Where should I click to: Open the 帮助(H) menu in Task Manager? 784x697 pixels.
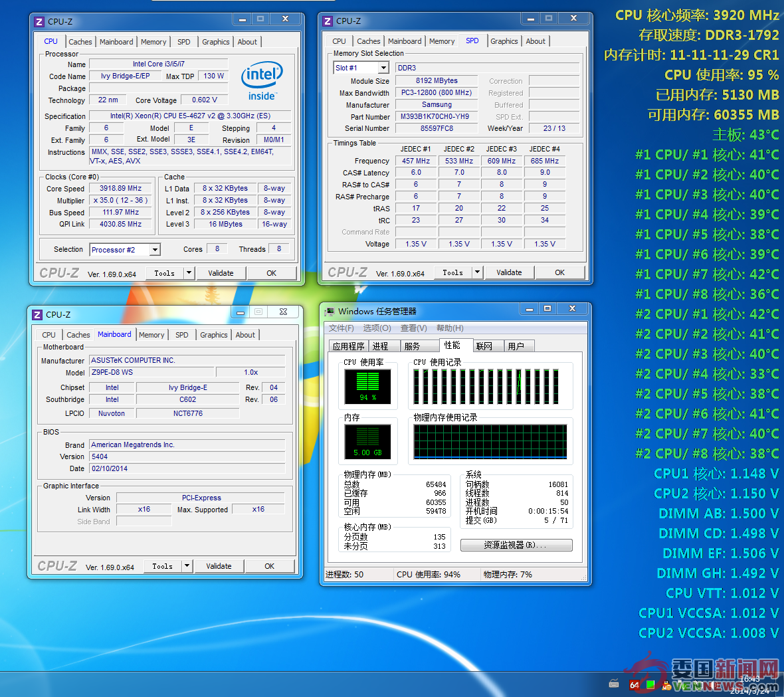tap(450, 328)
